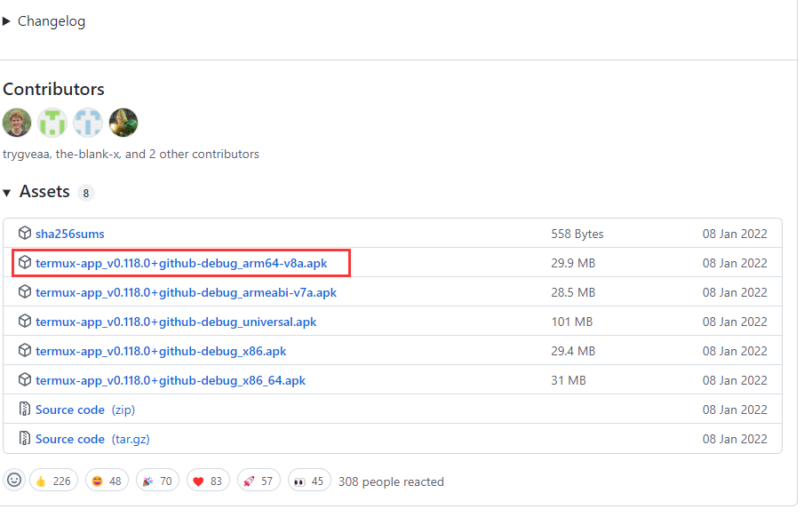Download the x86.apk file
Image resolution: width=812 pixels, height=517 pixels.
[161, 351]
